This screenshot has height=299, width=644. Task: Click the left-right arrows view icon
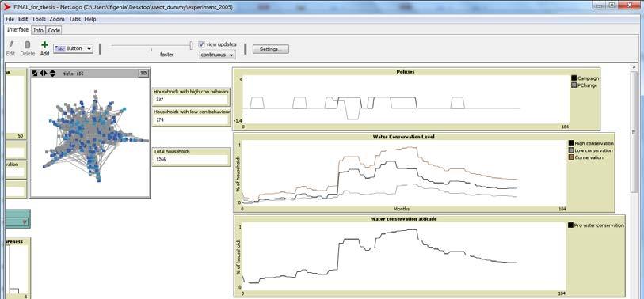point(43,73)
